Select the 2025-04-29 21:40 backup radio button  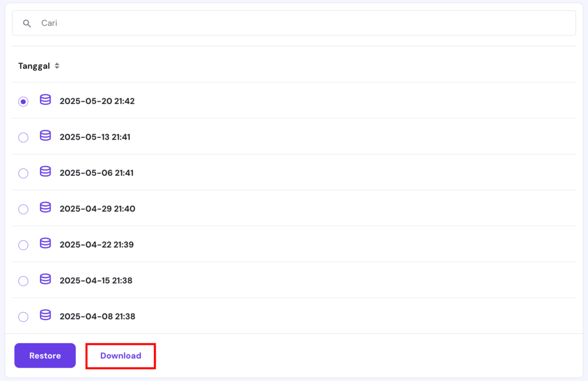[x=23, y=209]
